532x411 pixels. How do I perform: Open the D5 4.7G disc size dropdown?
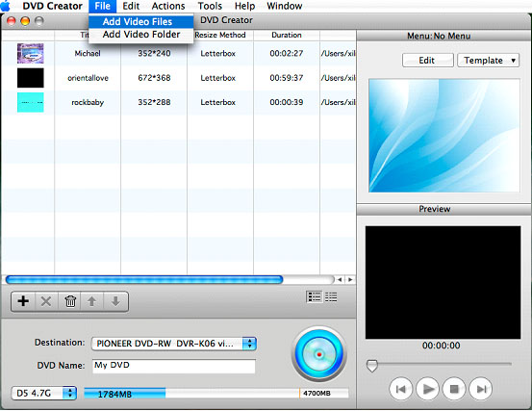[x=44, y=393]
